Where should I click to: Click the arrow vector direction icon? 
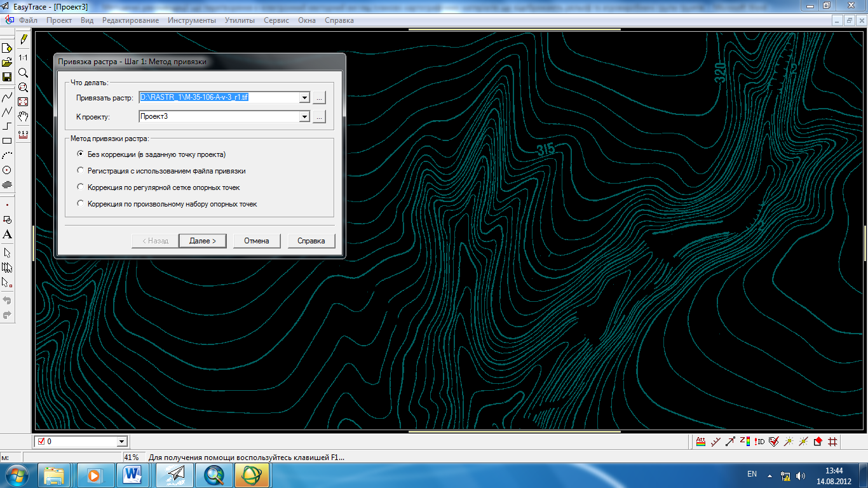click(730, 442)
